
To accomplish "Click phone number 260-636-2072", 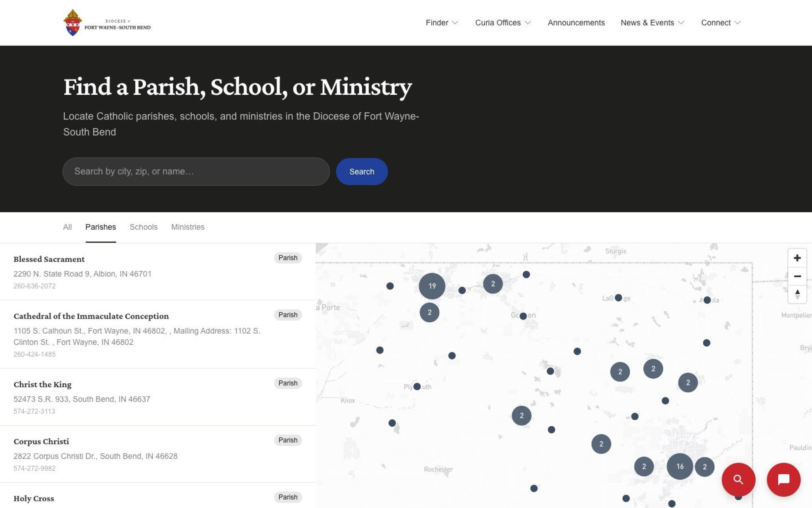I will click(x=35, y=286).
